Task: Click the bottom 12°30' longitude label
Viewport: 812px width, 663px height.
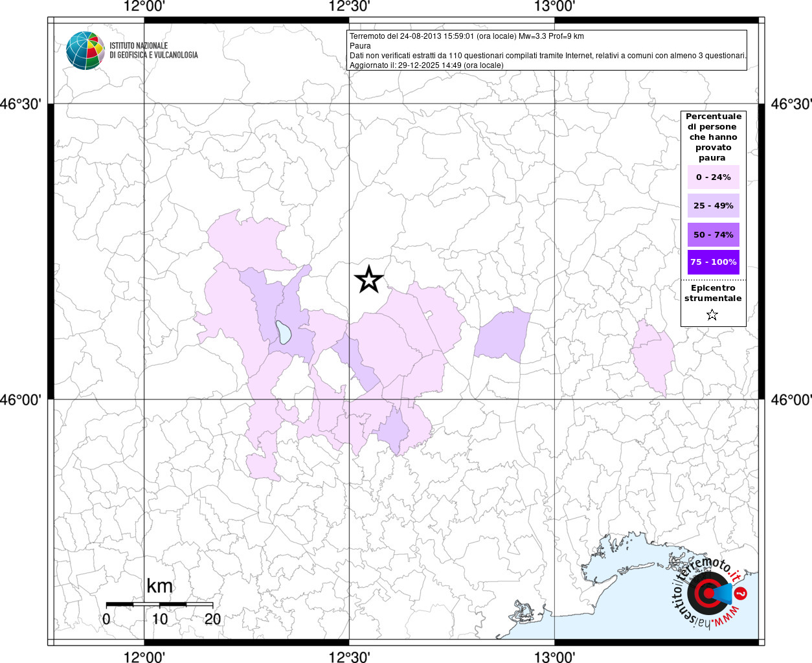Action: (350, 657)
